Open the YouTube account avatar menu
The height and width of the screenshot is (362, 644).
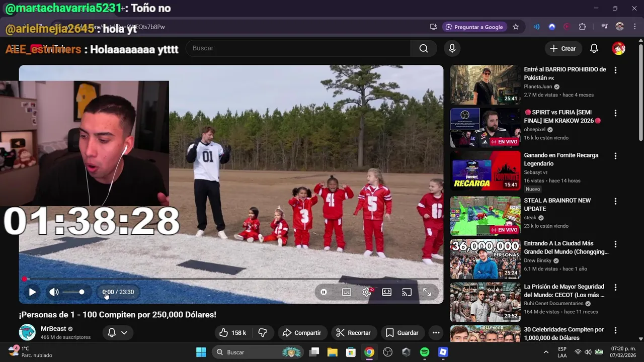tap(618, 48)
